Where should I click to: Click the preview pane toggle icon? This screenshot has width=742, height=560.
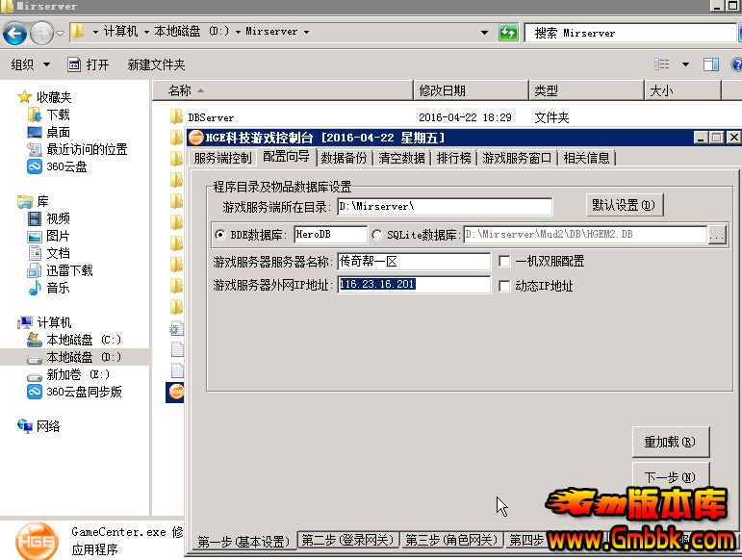[711, 64]
